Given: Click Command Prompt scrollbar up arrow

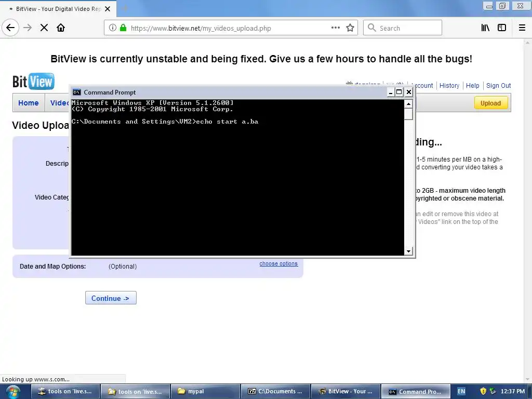Looking at the screenshot, I should (x=408, y=104).
